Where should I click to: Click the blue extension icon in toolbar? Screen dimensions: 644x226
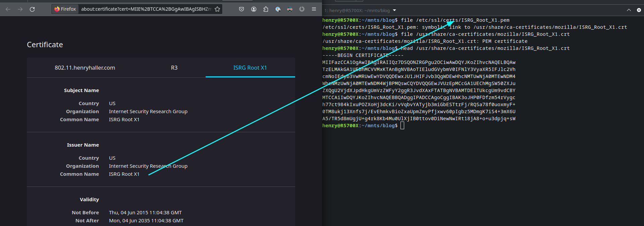point(278,9)
